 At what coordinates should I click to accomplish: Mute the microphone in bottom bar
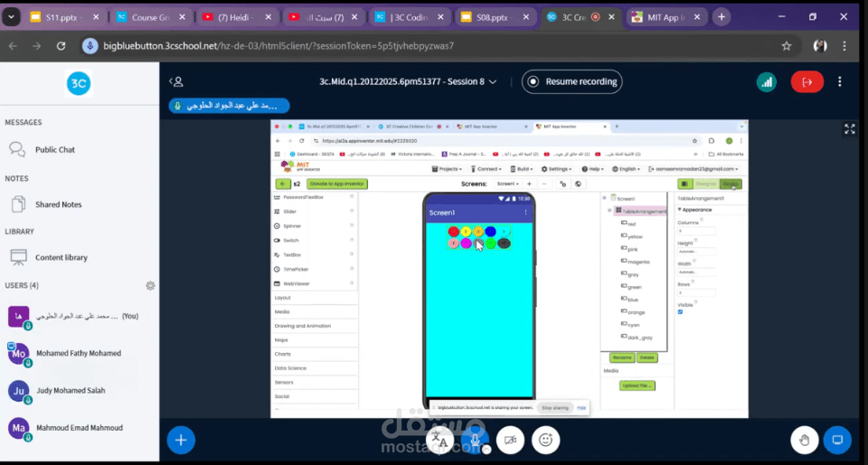click(475, 440)
